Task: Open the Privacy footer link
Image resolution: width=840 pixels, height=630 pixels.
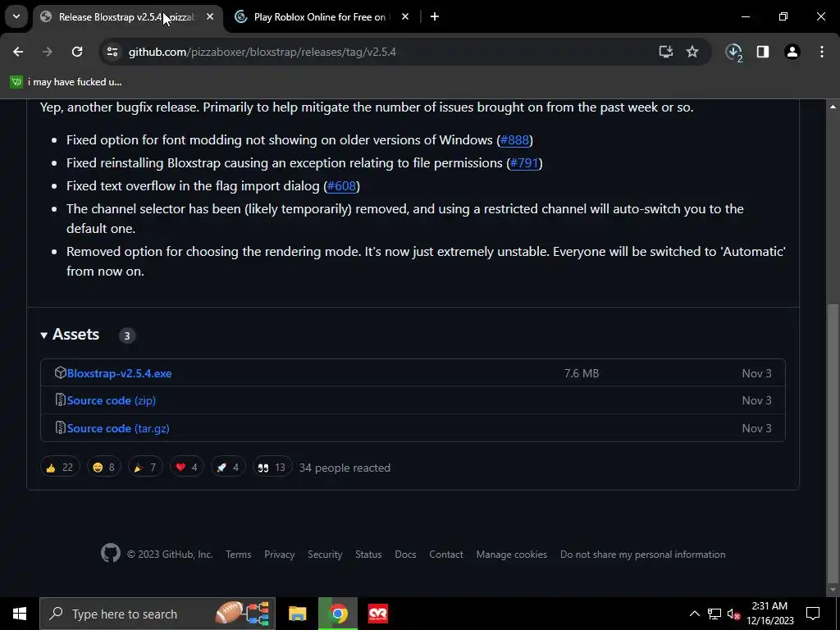Action: (279, 555)
